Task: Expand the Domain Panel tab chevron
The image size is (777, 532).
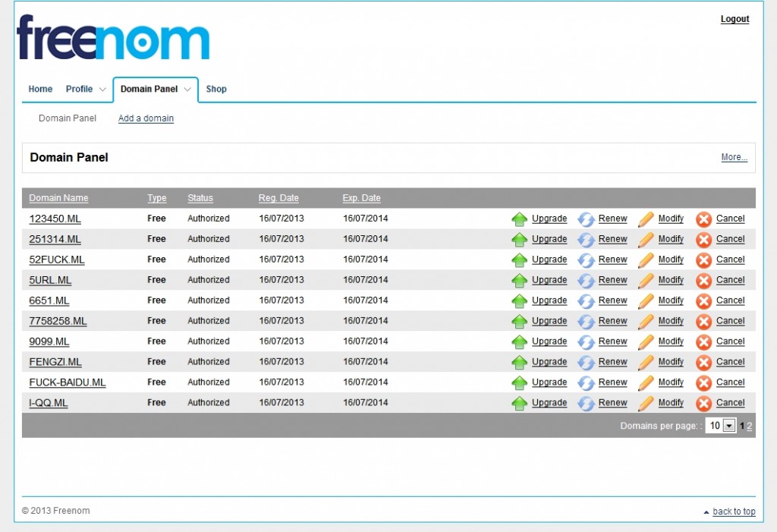Action: click(x=187, y=90)
